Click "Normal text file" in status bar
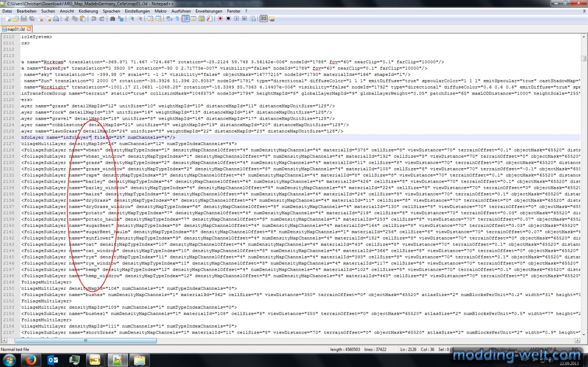 pyautogui.click(x=15, y=349)
